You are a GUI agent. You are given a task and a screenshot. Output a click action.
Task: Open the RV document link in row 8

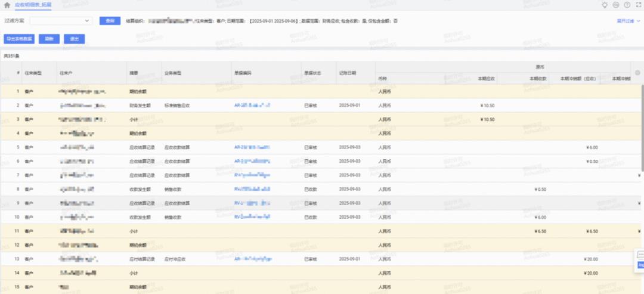(x=252, y=189)
